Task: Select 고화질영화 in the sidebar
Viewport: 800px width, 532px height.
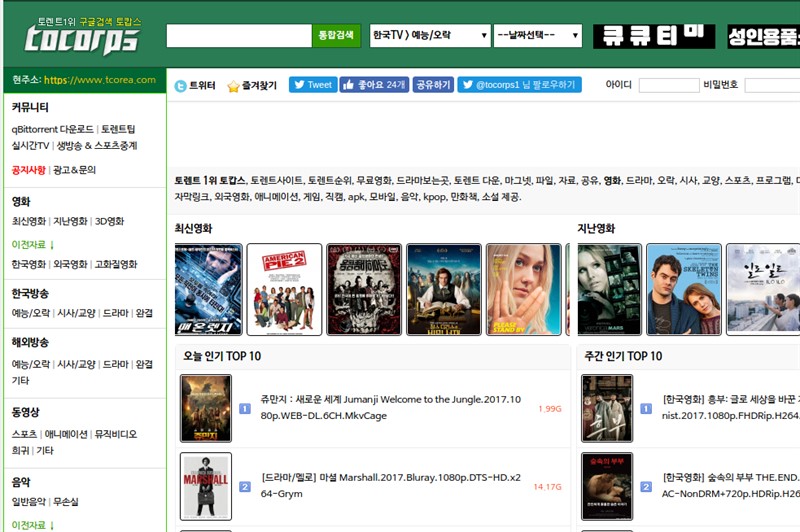Action: (x=116, y=264)
